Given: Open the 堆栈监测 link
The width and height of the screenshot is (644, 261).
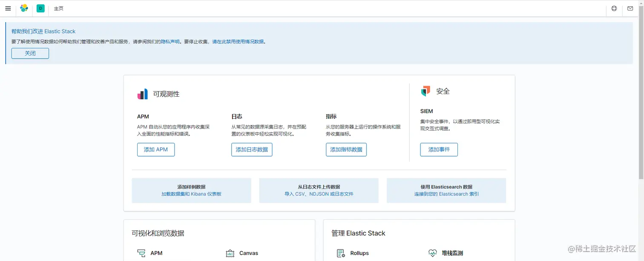Looking at the screenshot, I should point(452,253).
